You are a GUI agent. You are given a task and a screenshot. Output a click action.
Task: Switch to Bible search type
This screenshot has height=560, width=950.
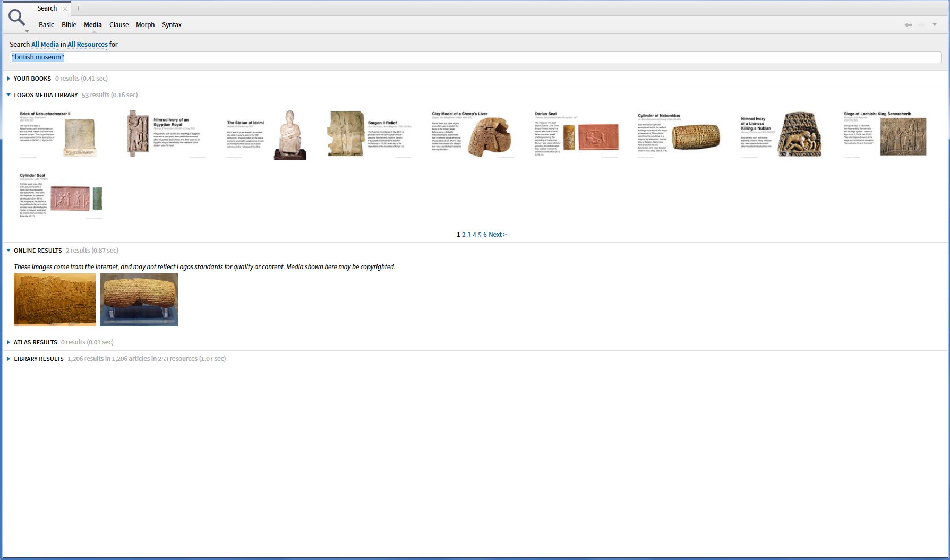point(69,25)
